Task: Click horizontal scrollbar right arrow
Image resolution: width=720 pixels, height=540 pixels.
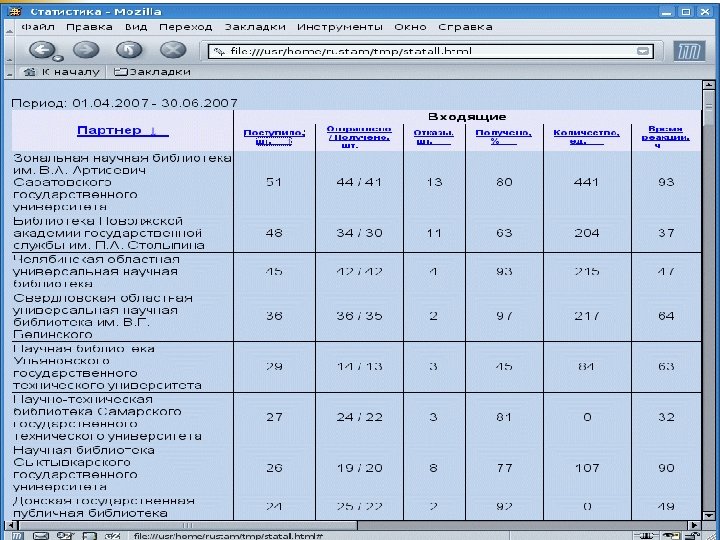Action: pos(694,525)
